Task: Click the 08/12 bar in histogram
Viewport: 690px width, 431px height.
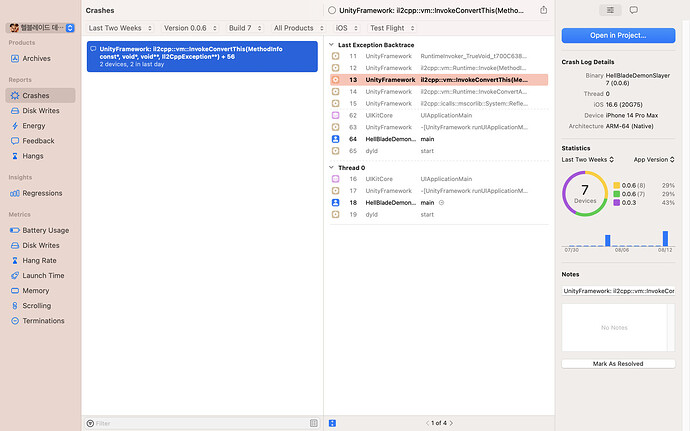Action: pyautogui.click(x=665, y=239)
